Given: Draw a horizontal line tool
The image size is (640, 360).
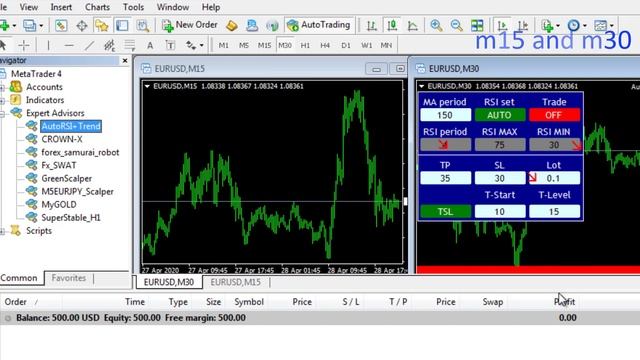Looking at the screenshot, I should click(x=69, y=45).
